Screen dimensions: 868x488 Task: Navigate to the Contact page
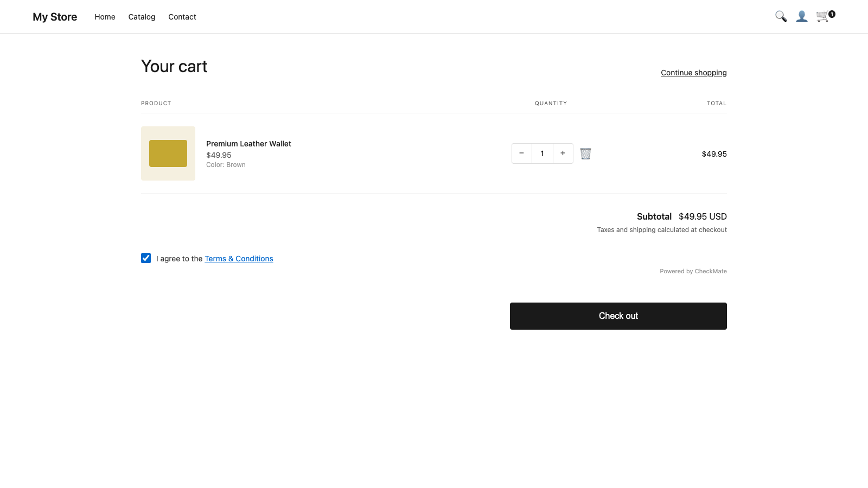coord(182,17)
